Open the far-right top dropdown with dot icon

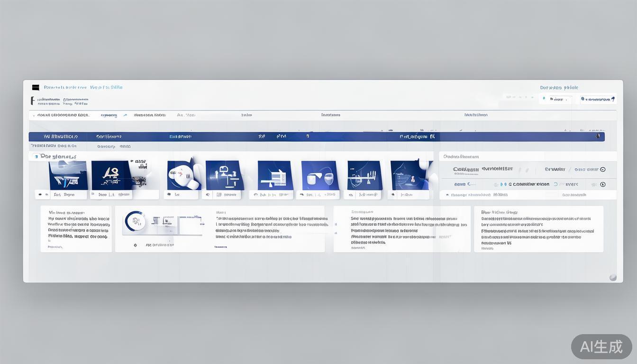(598, 99)
